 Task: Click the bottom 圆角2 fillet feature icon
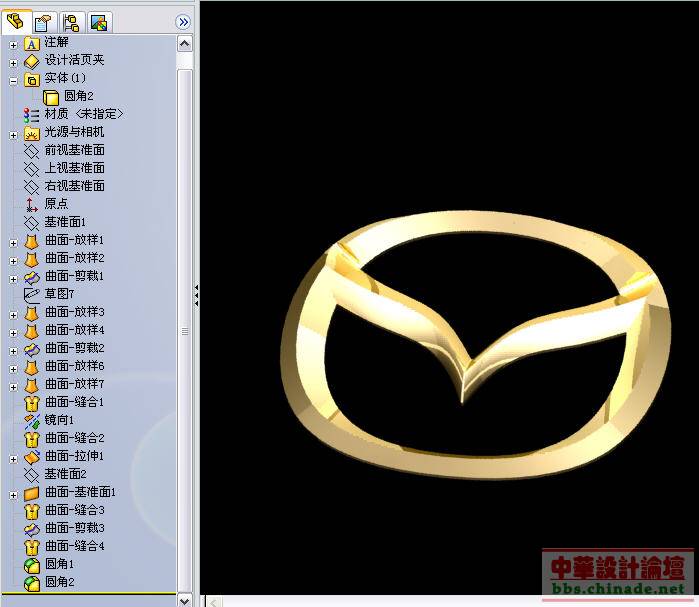(x=32, y=583)
